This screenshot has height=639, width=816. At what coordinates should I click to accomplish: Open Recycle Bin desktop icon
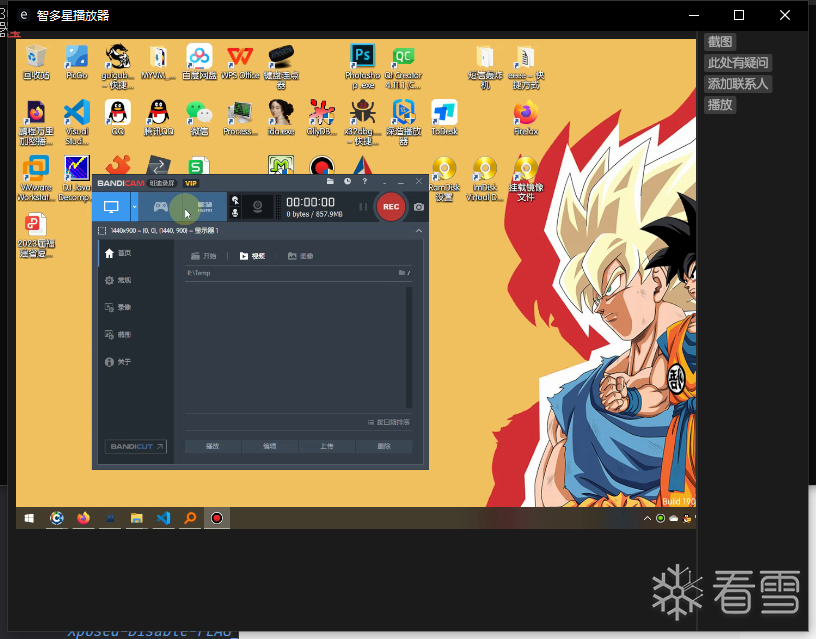click(36, 62)
